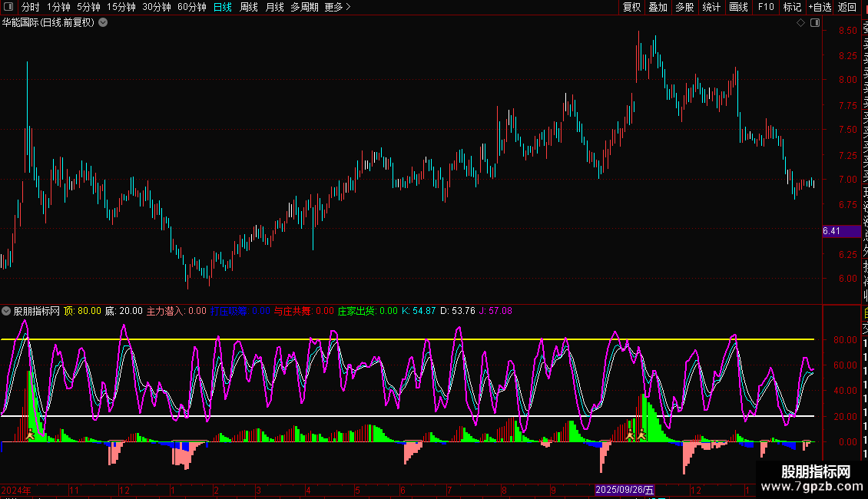Select the 15分钟 period tab

tap(121, 7)
